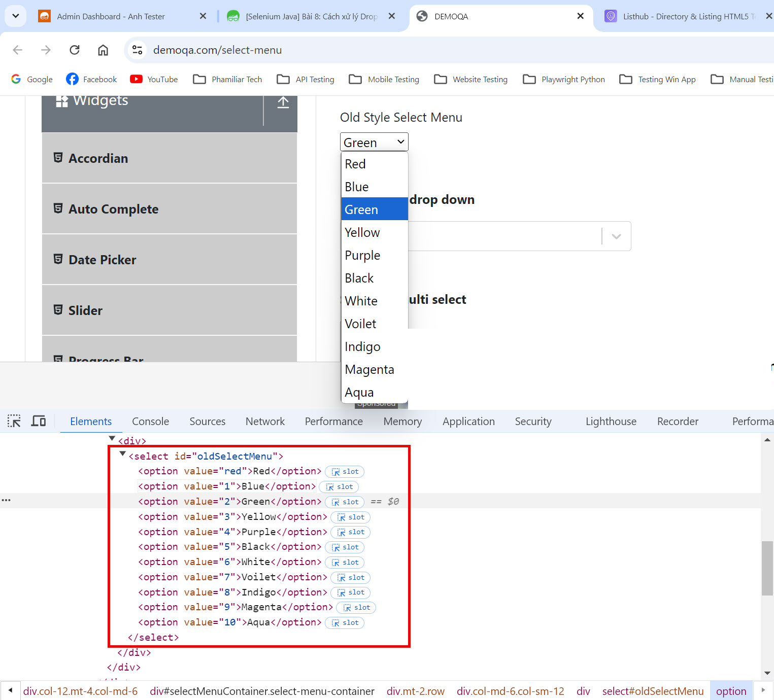
Task: Click the browser forward arrow
Action: (x=46, y=50)
